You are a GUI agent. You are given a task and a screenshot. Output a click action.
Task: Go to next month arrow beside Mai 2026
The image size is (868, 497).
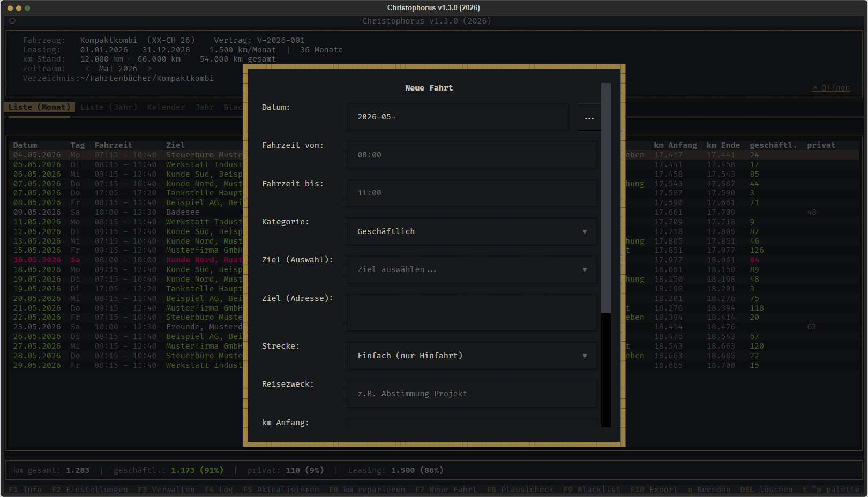point(149,69)
